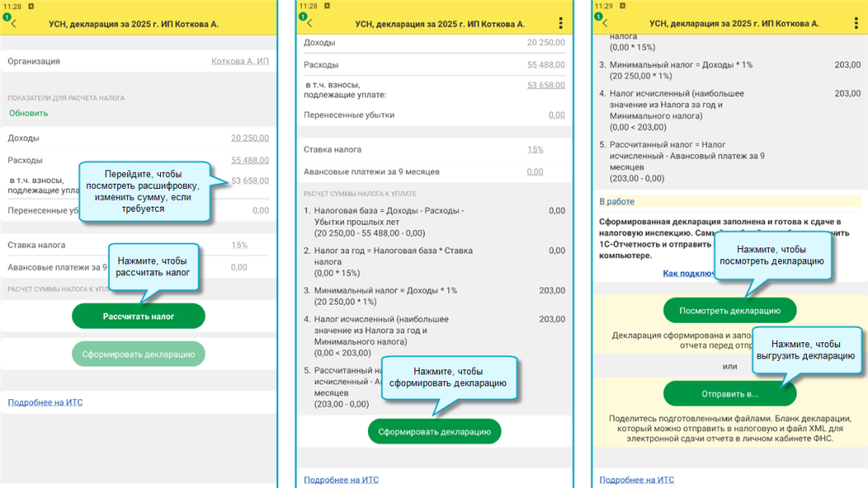This screenshot has height=488, width=868.
Task: Open contributions amount 53 658,00 in middle screen
Action: click(546, 85)
